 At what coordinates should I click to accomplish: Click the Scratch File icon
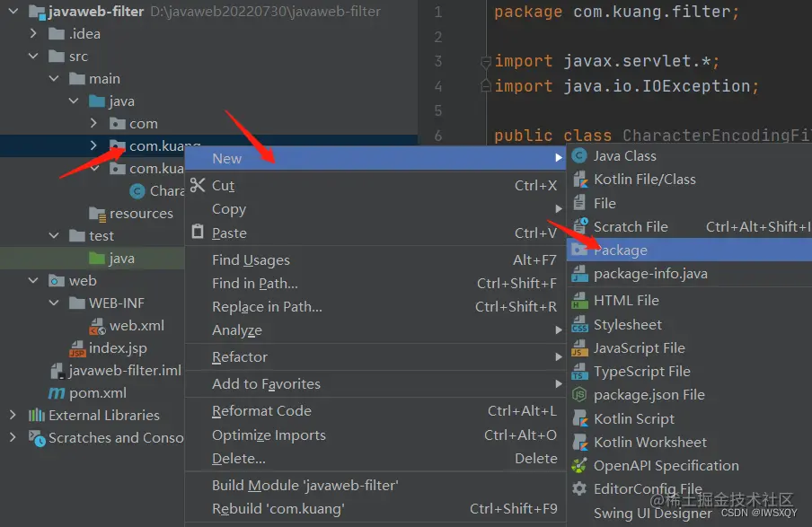coord(579,226)
